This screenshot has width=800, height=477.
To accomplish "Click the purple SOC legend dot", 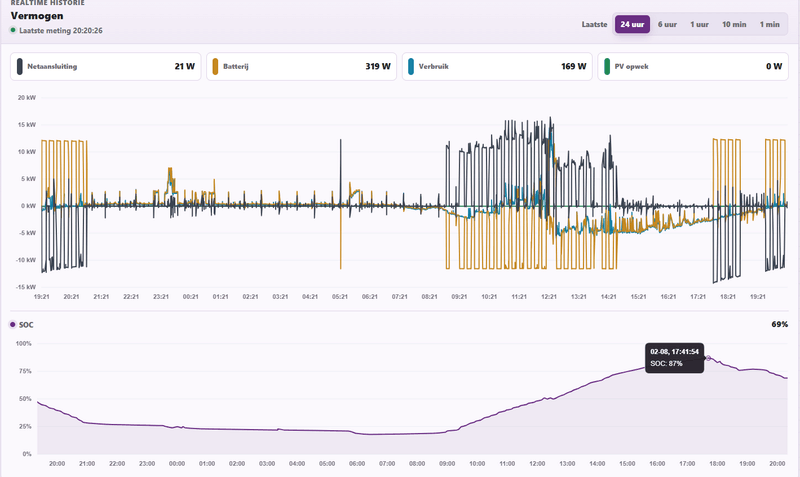I will tap(13, 324).
